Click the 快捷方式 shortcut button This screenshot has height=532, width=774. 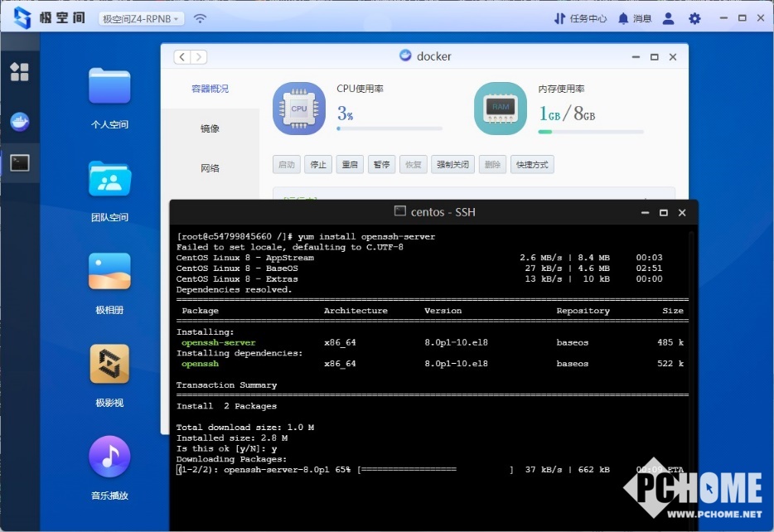(532, 164)
